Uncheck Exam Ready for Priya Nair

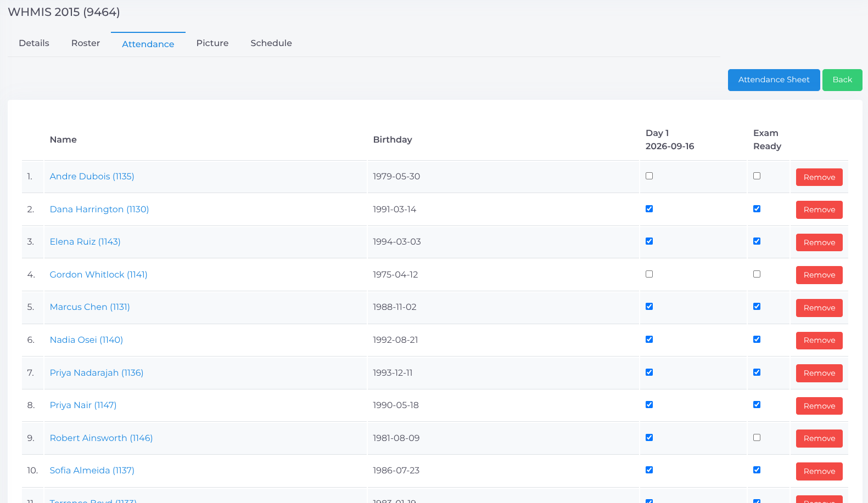[757, 405]
